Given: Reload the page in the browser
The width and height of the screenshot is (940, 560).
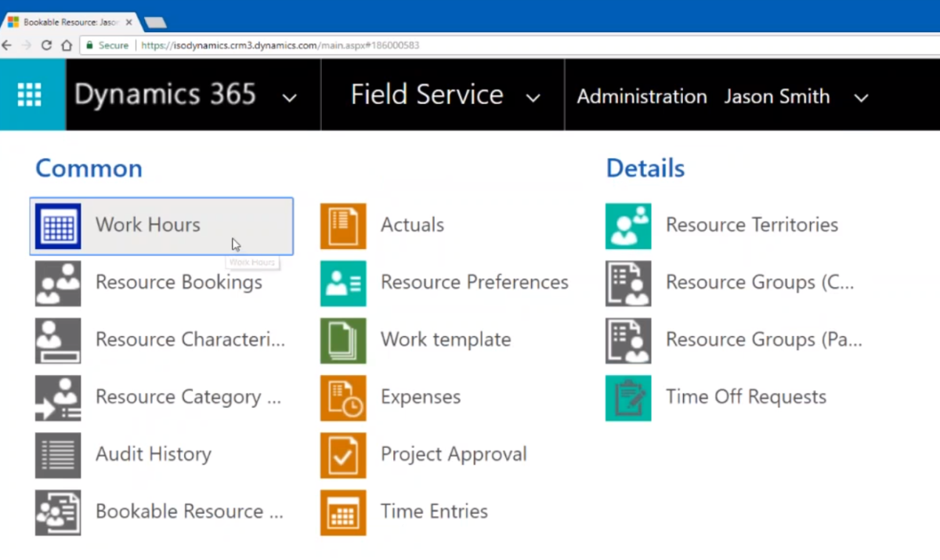Looking at the screenshot, I should [x=46, y=45].
